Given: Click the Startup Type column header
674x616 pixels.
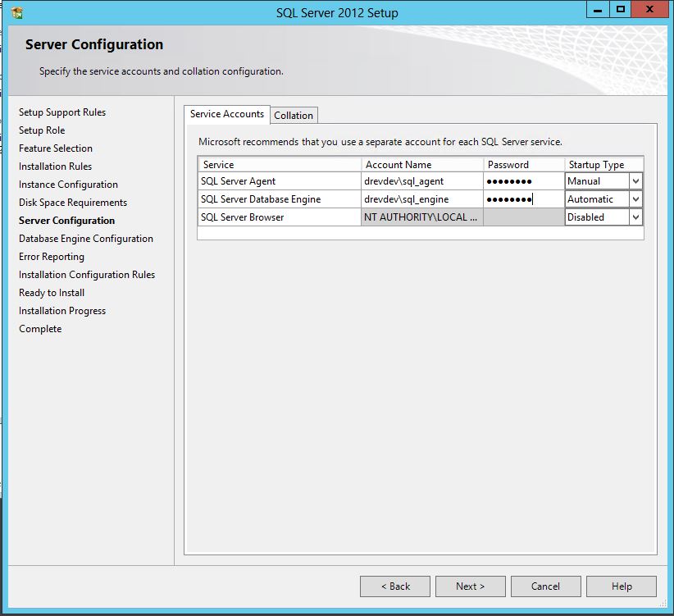Looking at the screenshot, I should 604,165.
